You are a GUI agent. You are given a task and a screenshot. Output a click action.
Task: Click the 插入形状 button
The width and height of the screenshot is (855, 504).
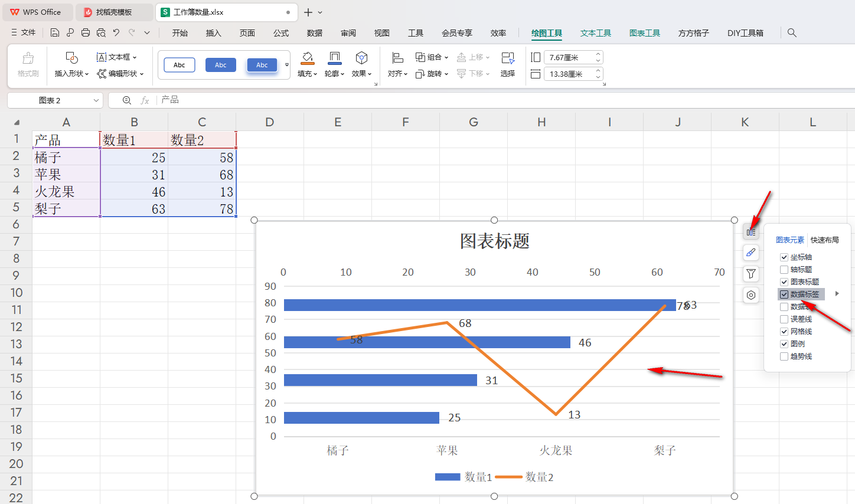pos(71,64)
